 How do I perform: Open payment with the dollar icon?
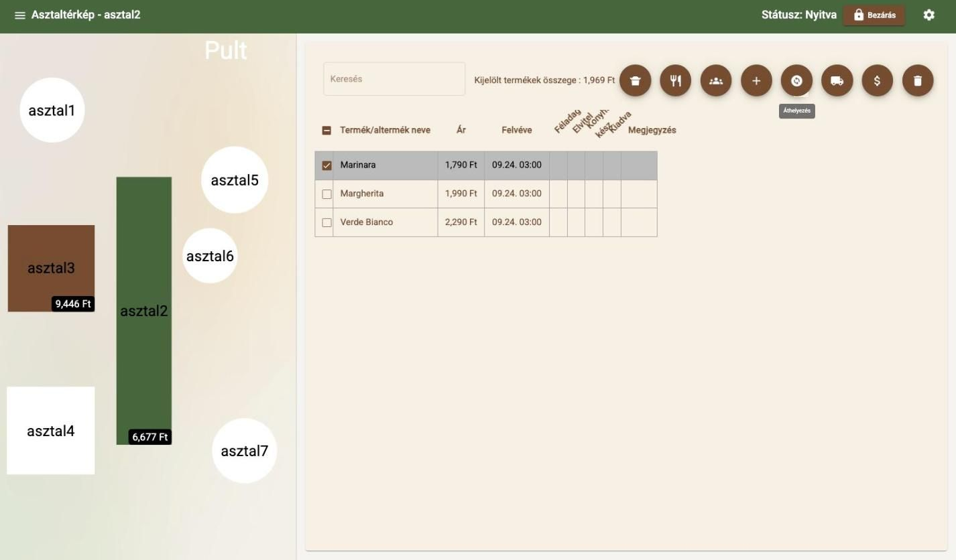click(878, 81)
